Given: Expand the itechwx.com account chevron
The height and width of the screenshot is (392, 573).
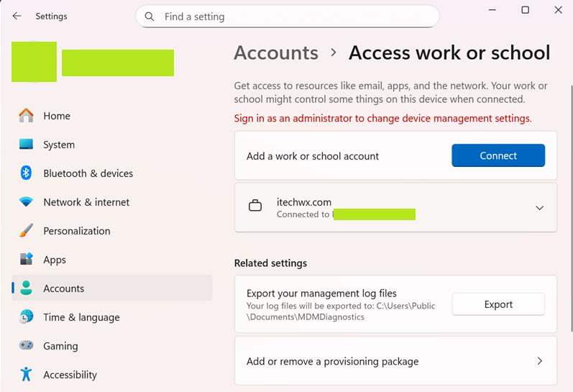Looking at the screenshot, I should pyautogui.click(x=539, y=208).
